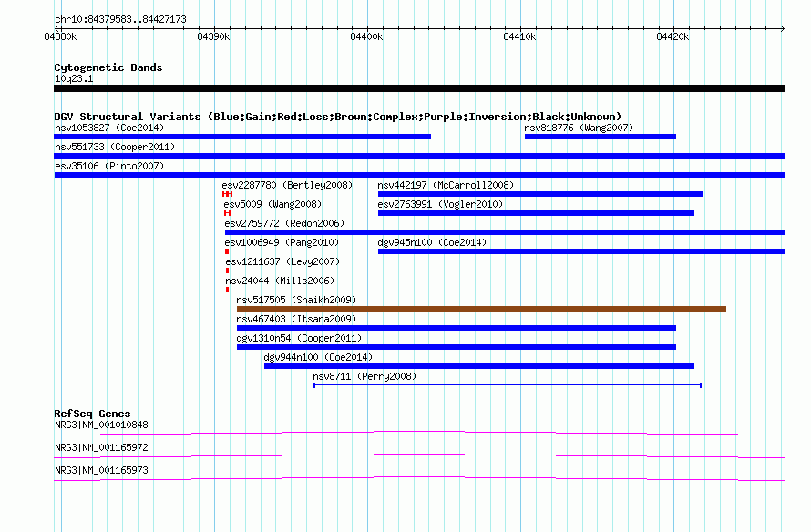Select the esv35106 (Pinto2007) blue bar

pyautogui.click(x=419, y=175)
